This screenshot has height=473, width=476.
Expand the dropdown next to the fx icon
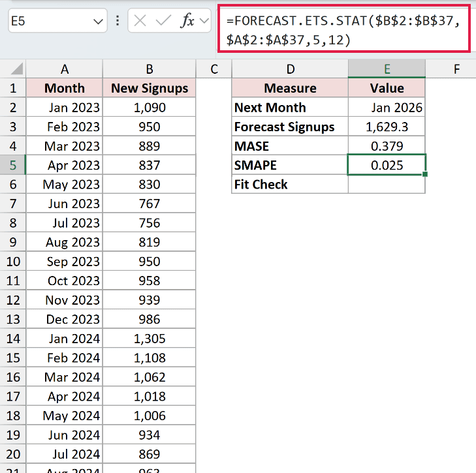[204, 21]
